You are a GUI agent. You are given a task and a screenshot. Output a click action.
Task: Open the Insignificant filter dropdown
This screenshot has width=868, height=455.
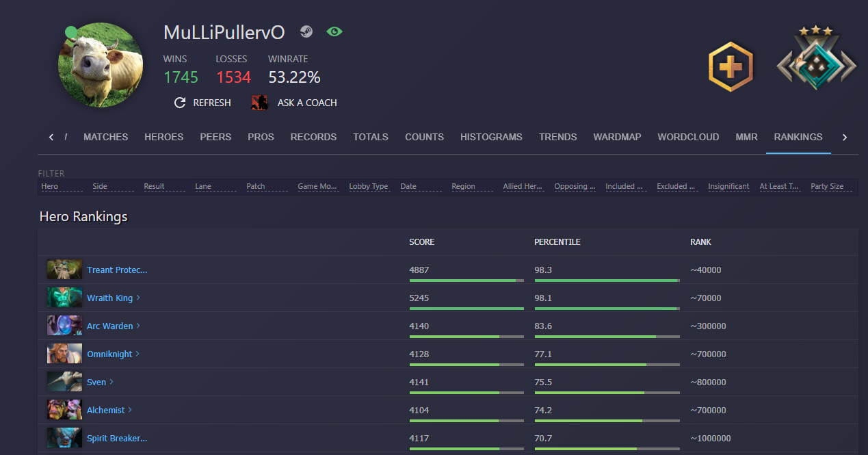[x=728, y=186]
